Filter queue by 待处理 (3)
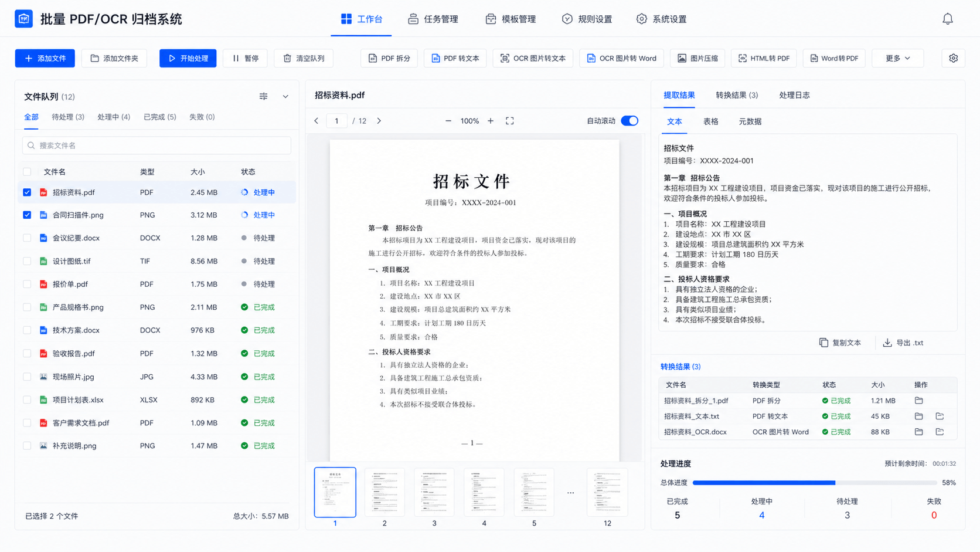Image resolution: width=980 pixels, height=552 pixels. (68, 117)
